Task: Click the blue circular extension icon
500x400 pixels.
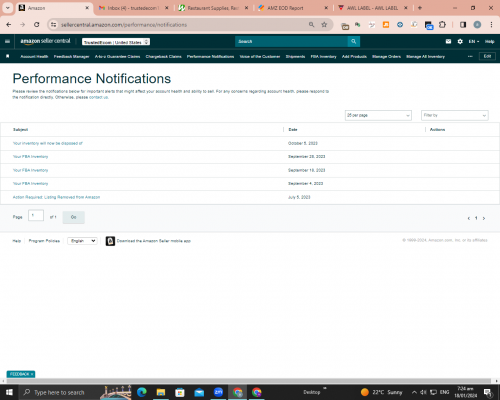Action: (x=400, y=25)
